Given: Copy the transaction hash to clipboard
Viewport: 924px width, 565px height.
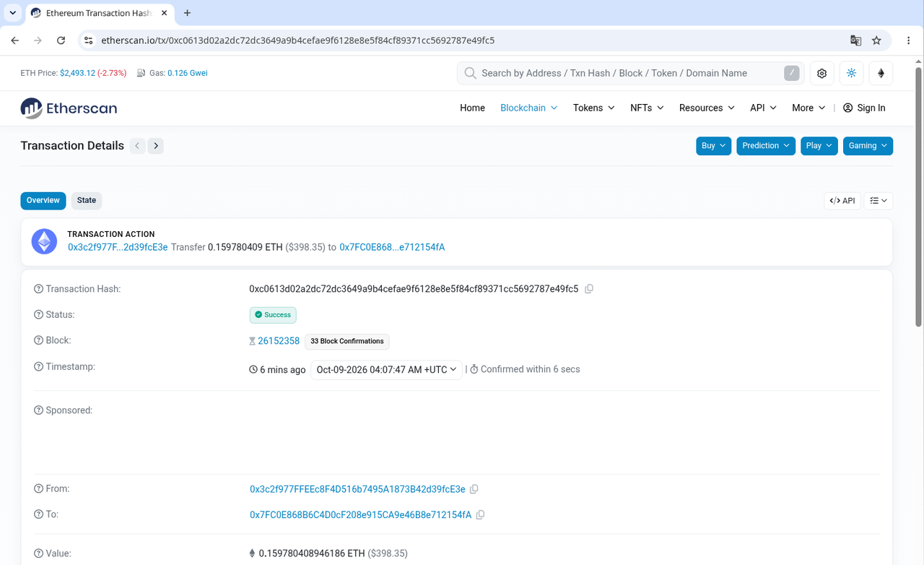Looking at the screenshot, I should click(x=589, y=289).
